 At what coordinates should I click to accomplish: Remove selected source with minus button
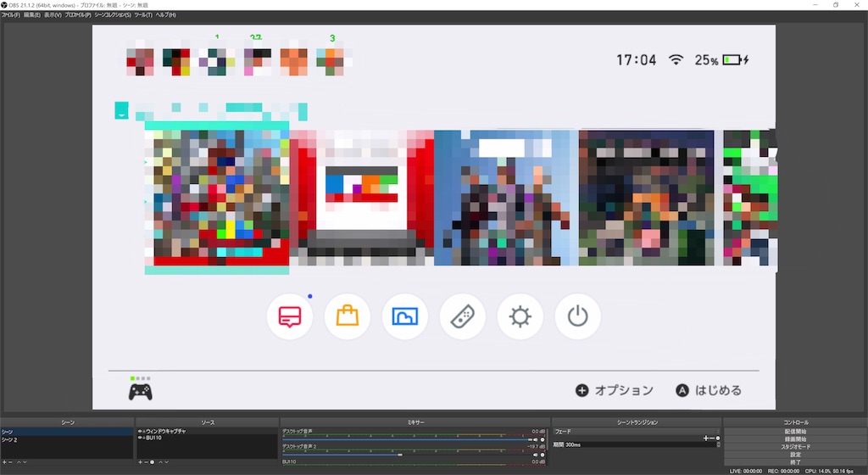tap(146, 462)
